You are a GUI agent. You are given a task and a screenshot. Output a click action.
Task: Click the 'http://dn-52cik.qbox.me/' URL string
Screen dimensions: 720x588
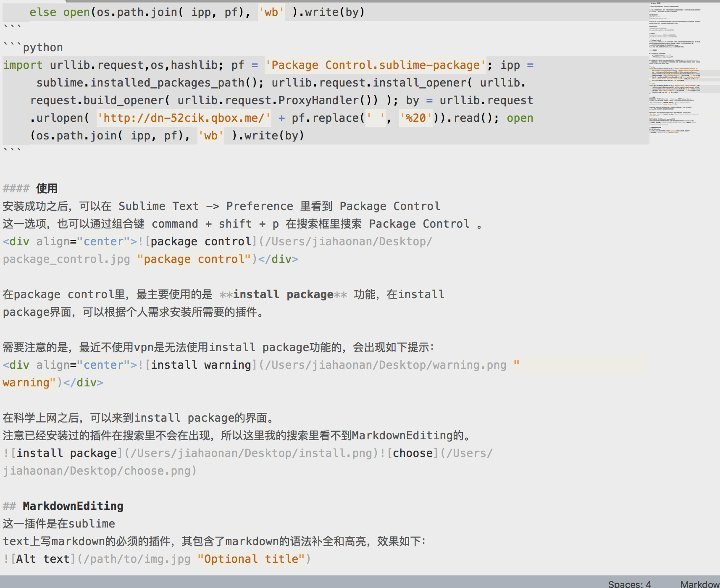[x=184, y=118]
